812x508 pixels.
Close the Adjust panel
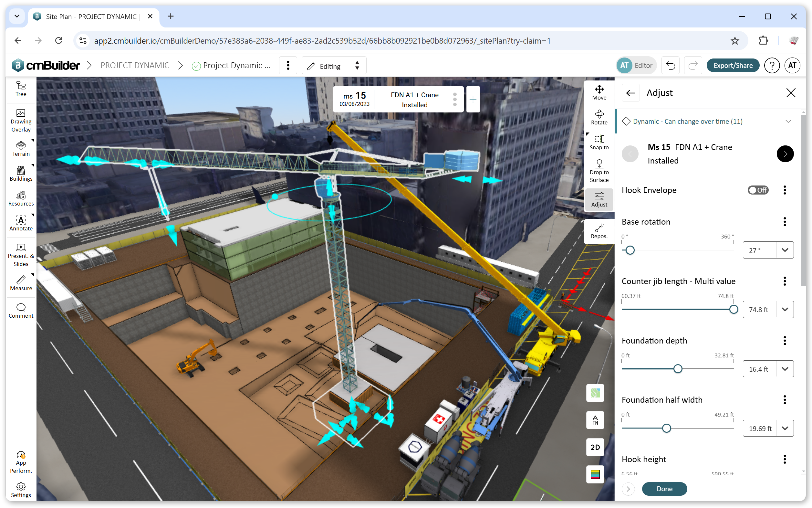pos(790,93)
